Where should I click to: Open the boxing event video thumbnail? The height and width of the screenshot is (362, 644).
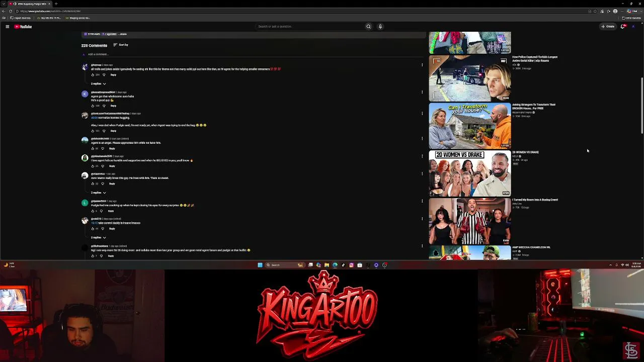(470, 221)
